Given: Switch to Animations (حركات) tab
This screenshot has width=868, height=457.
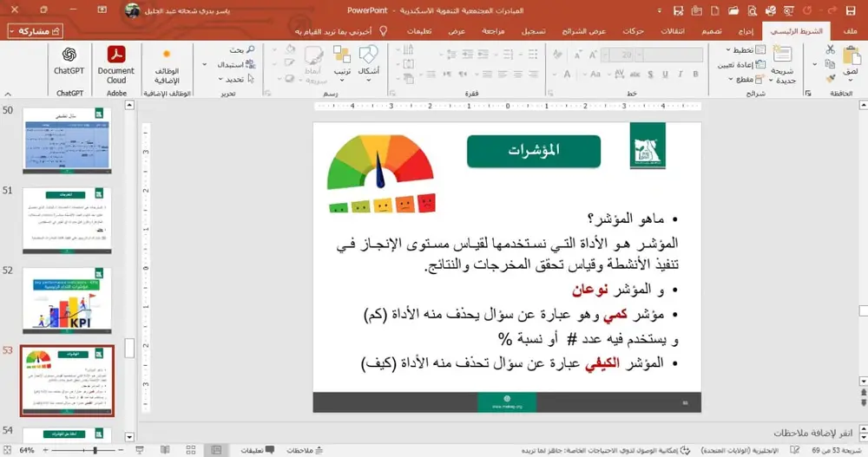Looking at the screenshot, I should click(x=633, y=31).
